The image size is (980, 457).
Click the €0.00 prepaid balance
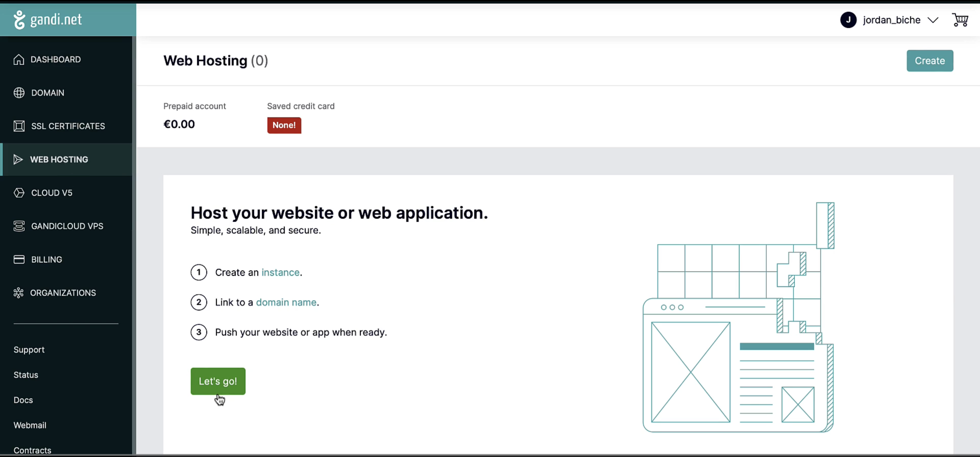point(179,124)
